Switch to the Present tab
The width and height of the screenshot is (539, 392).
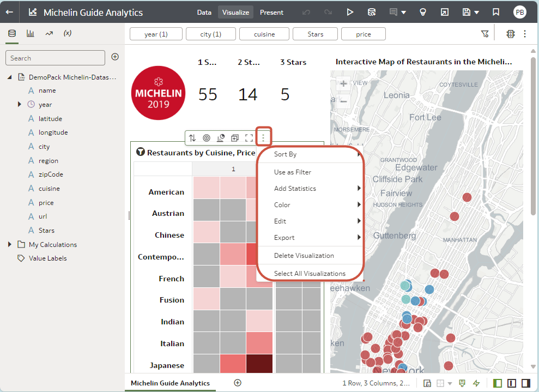click(271, 12)
